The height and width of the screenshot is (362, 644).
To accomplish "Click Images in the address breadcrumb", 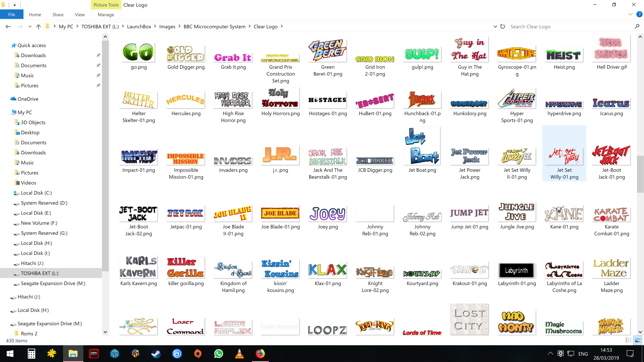I will (167, 26).
